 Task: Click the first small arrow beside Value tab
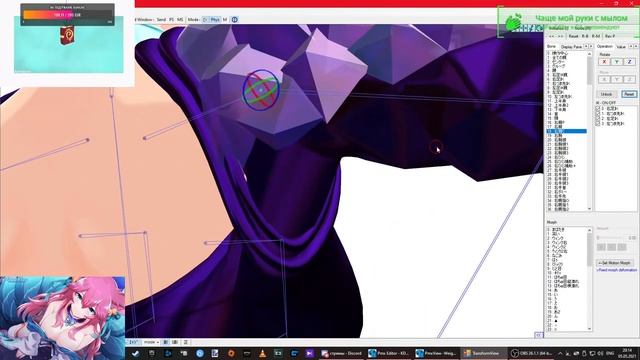point(631,47)
